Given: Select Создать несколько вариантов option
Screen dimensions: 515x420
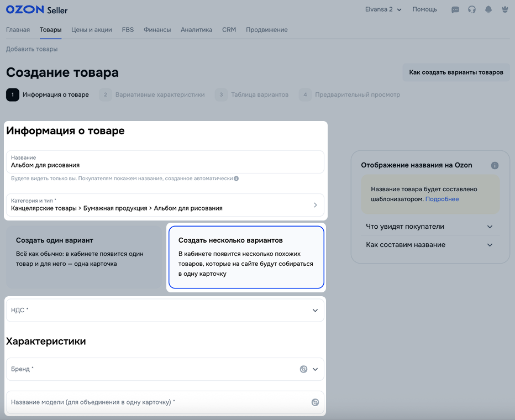Looking at the screenshot, I should point(246,257).
